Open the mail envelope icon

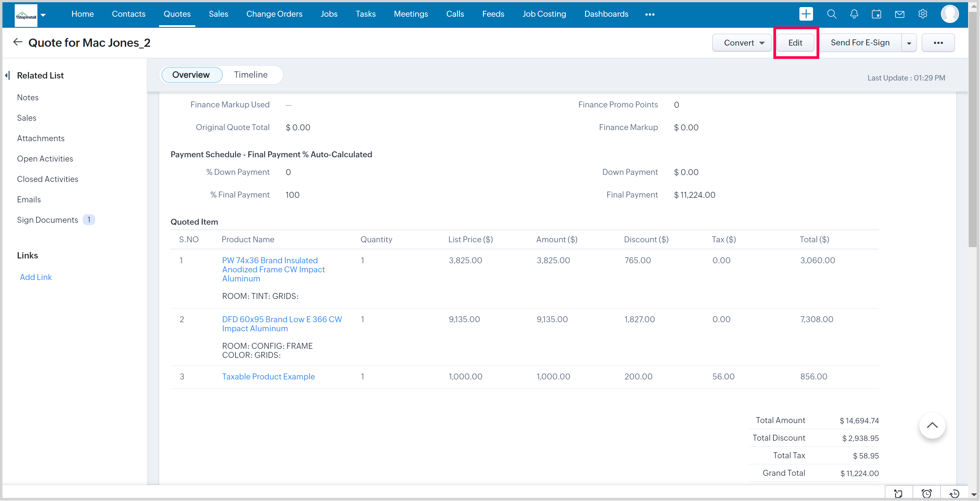pyautogui.click(x=899, y=14)
